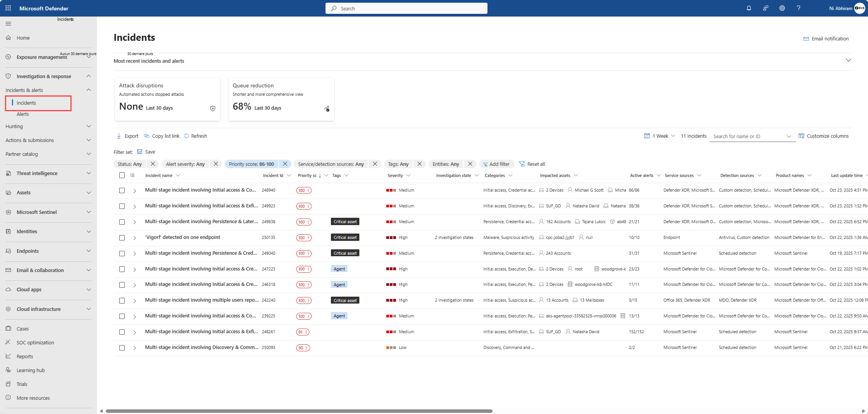Open the Search for name or ID dropdown arrow
This screenshot has height=414, width=868.
pyautogui.click(x=789, y=137)
